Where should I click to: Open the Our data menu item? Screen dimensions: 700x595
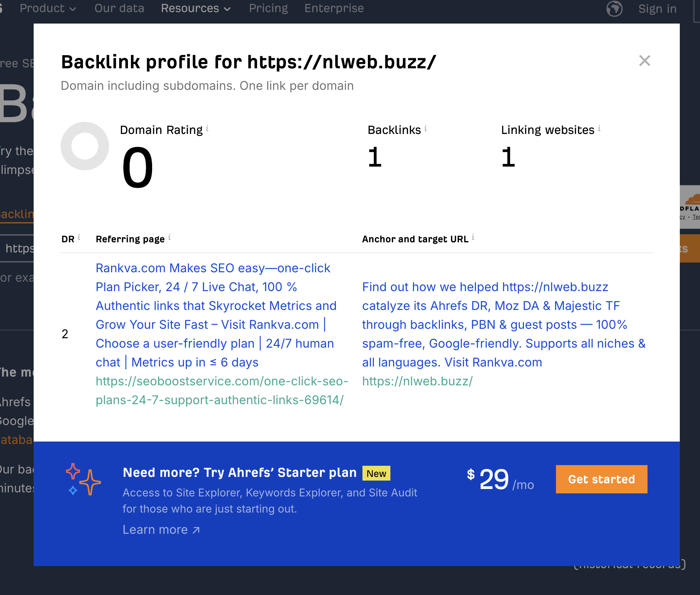coord(119,8)
